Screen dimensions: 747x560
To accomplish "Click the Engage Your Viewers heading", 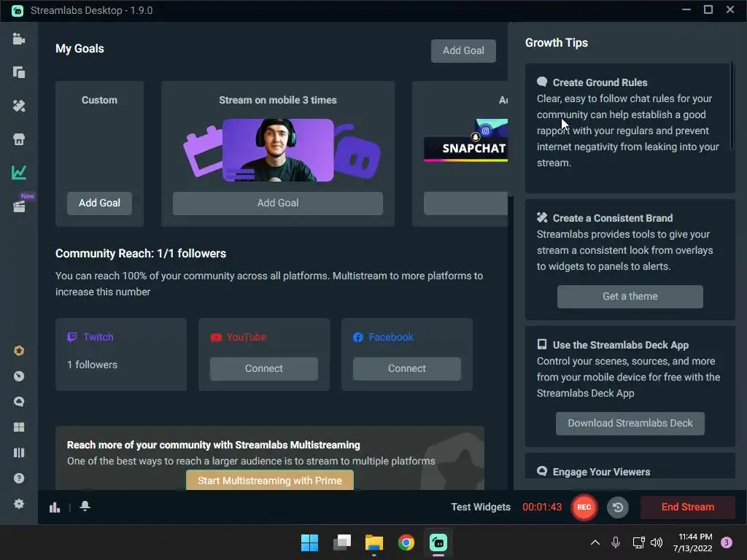I will point(601,472).
